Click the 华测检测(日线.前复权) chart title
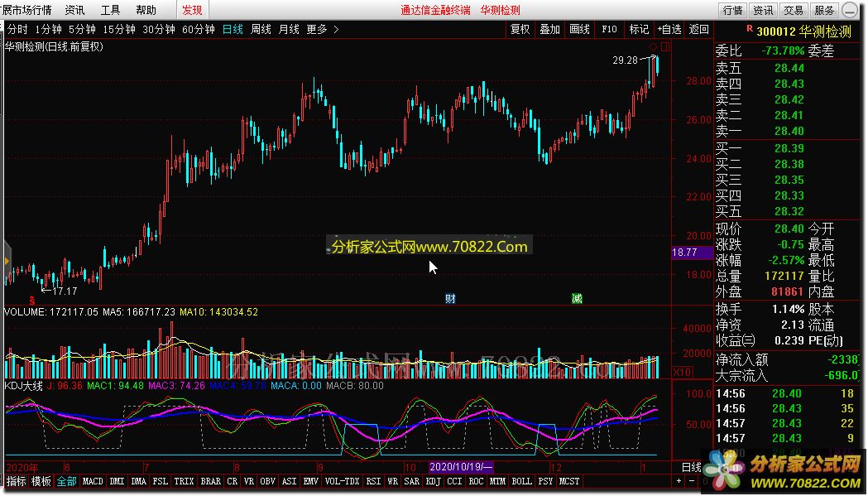868x496 pixels. point(55,47)
